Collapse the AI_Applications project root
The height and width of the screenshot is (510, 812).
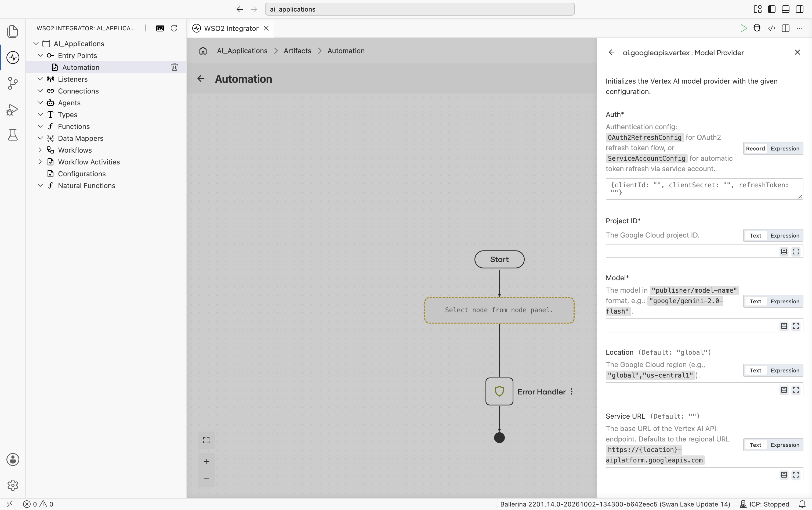click(36, 43)
